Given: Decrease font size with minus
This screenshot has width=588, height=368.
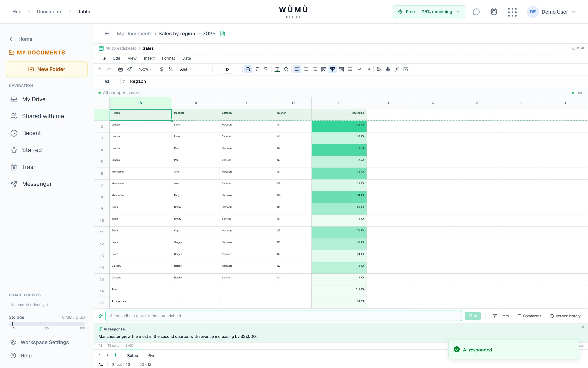Looking at the screenshot, I should [218, 69].
